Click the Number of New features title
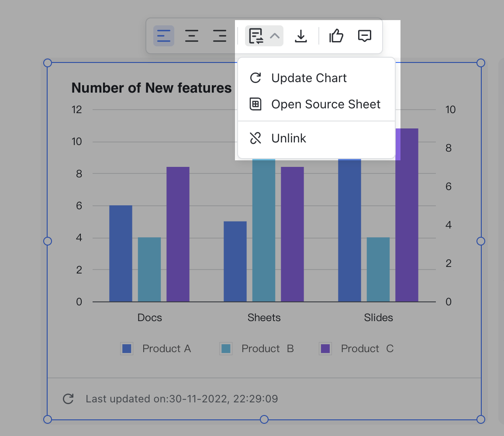The image size is (504, 436). tap(152, 88)
